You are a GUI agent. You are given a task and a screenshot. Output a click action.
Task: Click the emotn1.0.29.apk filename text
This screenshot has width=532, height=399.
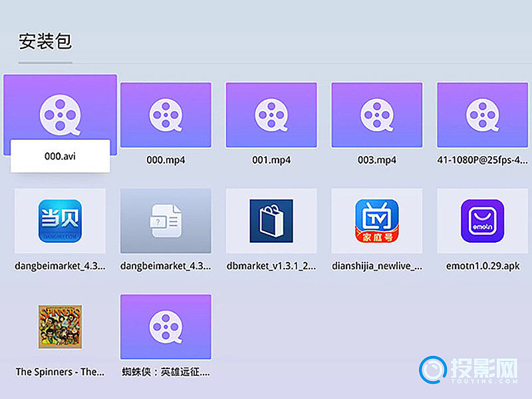[482, 266]
